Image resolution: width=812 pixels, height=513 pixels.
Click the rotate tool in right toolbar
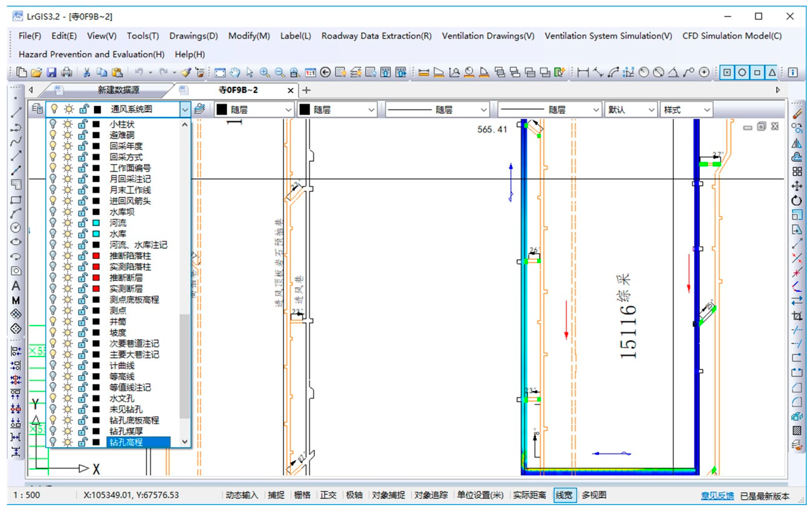point(797,200)
